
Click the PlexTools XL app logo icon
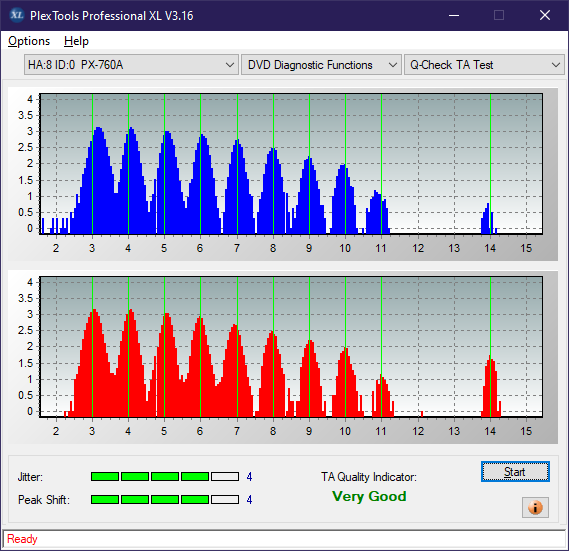click(16, 15)
